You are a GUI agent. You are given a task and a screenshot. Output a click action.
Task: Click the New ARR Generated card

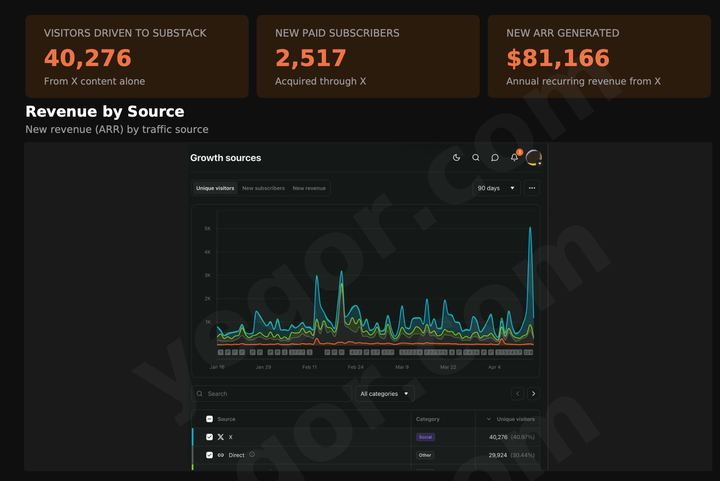pos(599,56)
